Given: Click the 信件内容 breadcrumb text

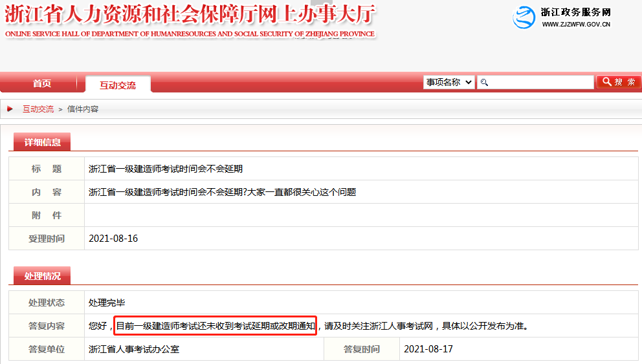Looking at the screenshot, I should 83,109.
